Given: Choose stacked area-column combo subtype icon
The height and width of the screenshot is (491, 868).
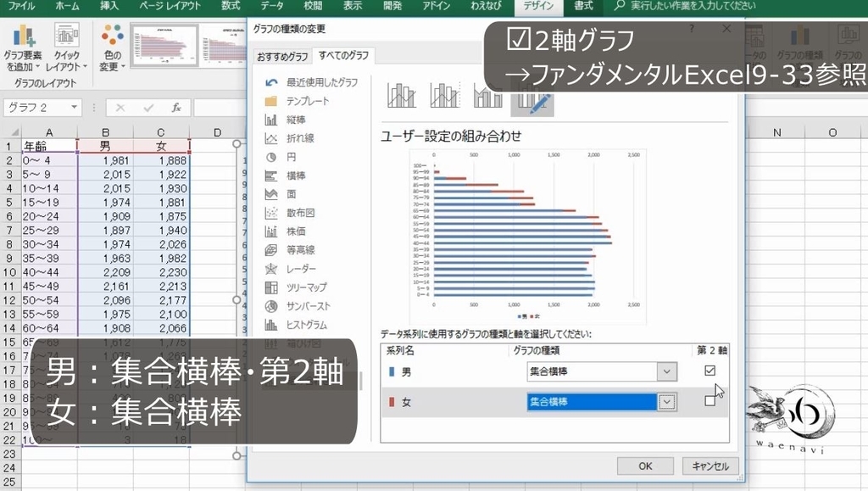Looking at the screenshot, I should [x=487, y=97].
